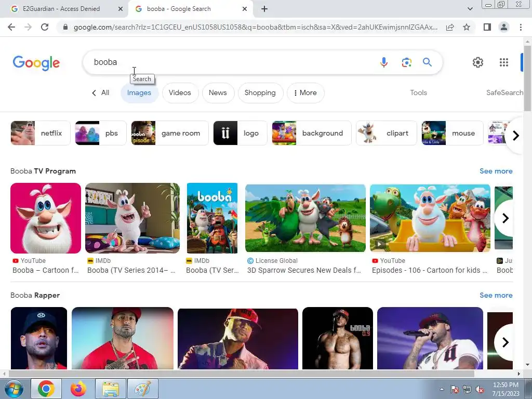
Task: Filter by the mouse chip
Action: pos(452,133)
